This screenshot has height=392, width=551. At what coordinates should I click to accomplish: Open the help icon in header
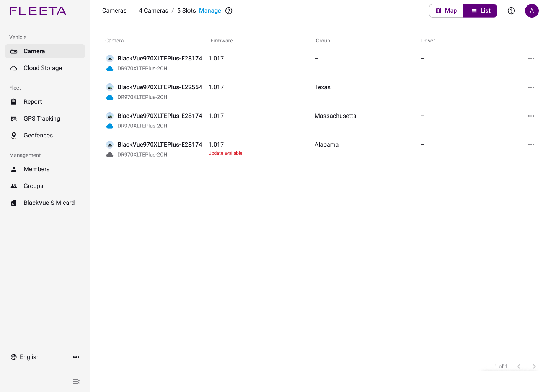coord(511,11)
